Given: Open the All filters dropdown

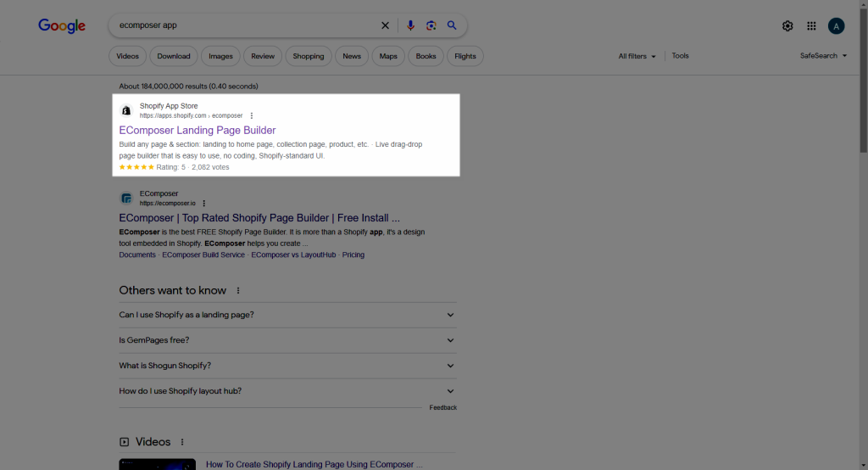Looking at the screenshot, I should click(x=637, y=56).
